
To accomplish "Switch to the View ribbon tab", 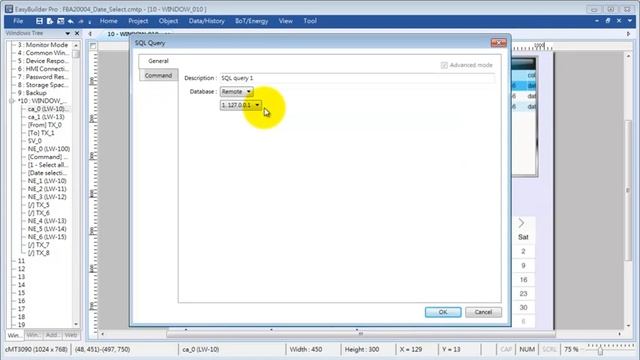I will coord(286,21).
